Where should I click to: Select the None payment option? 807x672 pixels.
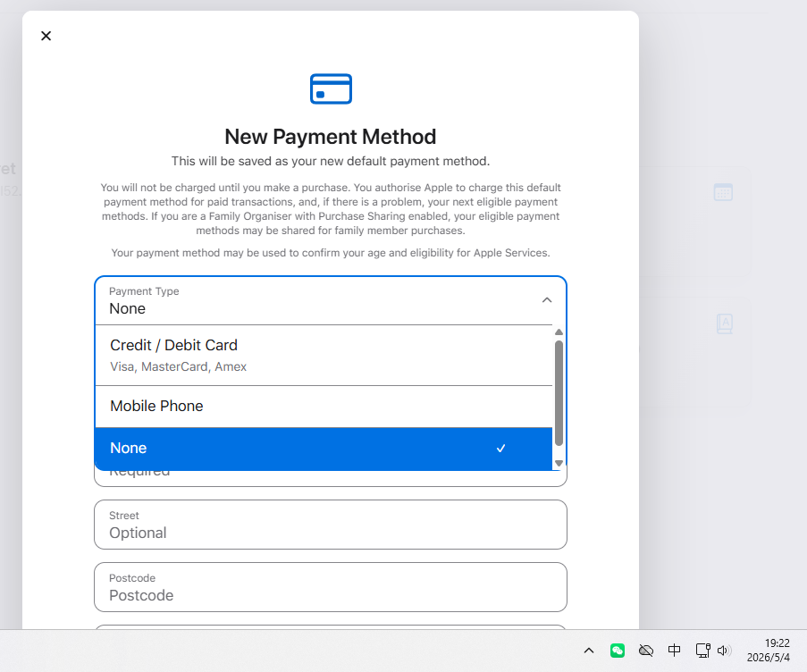point(324,449)
